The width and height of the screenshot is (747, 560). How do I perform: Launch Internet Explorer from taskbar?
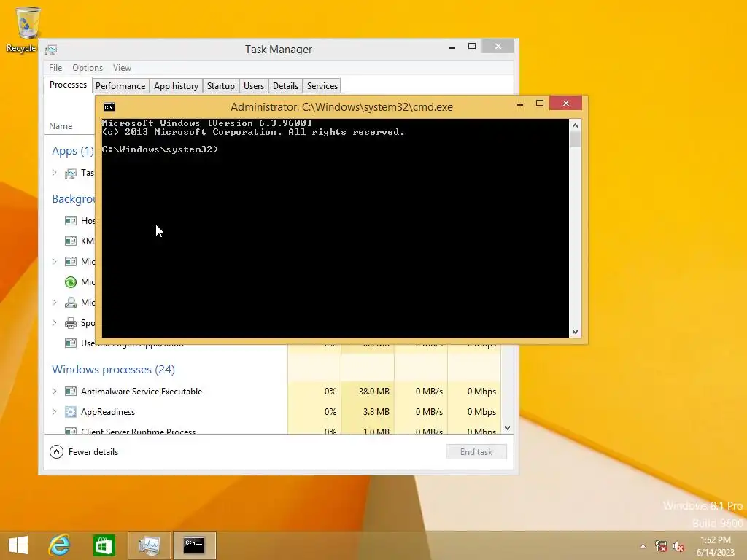60,545
